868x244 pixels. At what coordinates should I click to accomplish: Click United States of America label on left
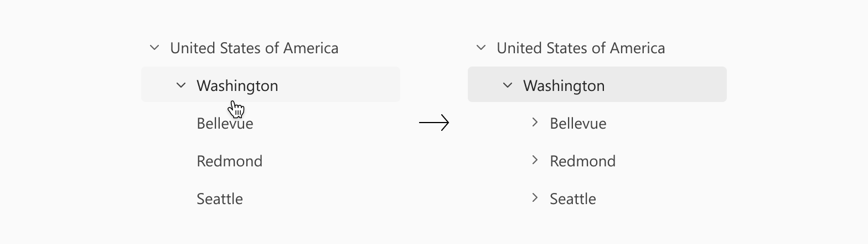click(254, 48)
